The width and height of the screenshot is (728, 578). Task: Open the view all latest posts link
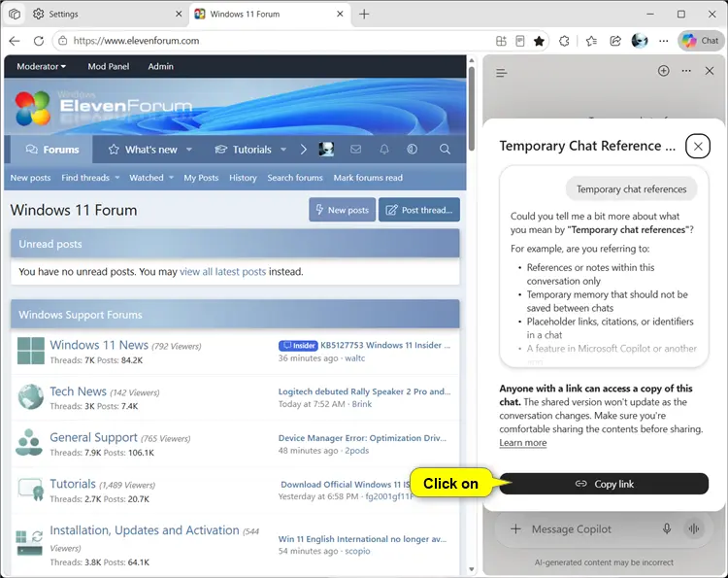(x=223, y=271)
